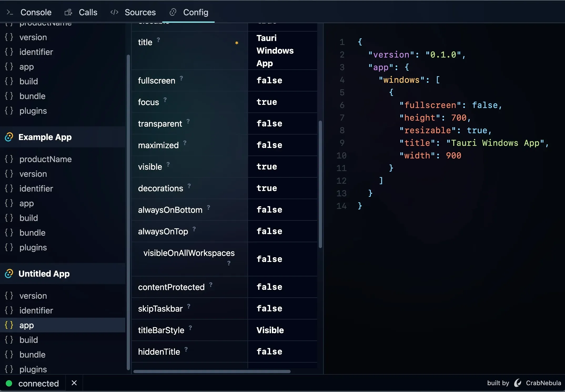Select version under Example App
This screenshot has width=565, height=392.
tap(63, 174)
